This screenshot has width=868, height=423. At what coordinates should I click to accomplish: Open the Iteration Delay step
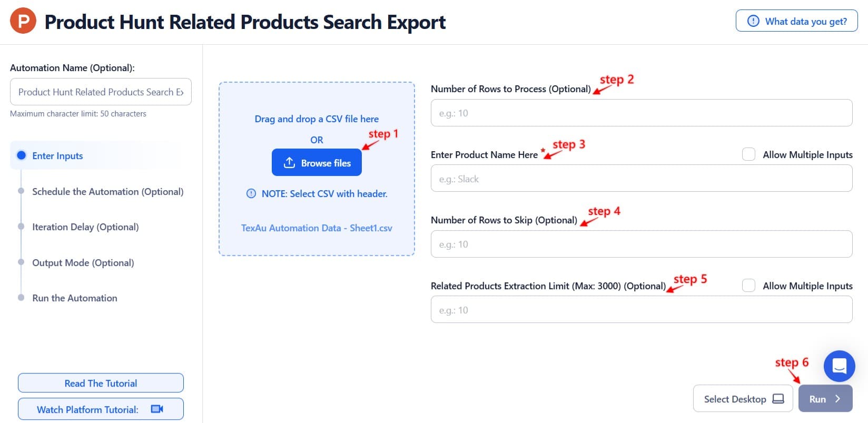pos(85,227)
